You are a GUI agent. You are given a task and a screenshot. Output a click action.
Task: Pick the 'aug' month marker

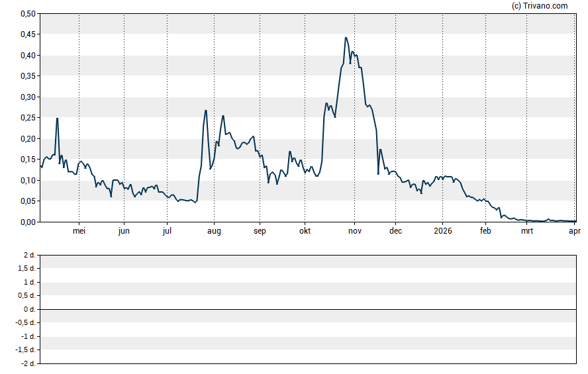tap(214, 231)
